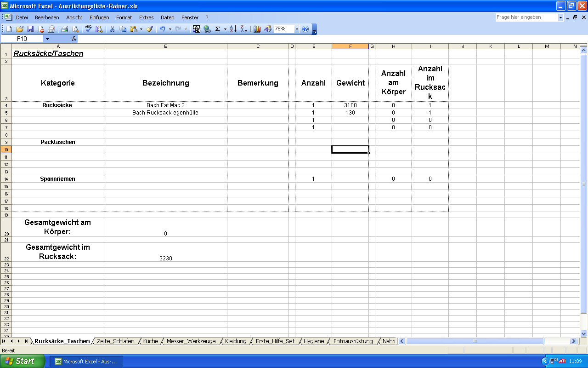Open the Chart Wizard icon
588x368 pixels.
click(x=257, y=29)
